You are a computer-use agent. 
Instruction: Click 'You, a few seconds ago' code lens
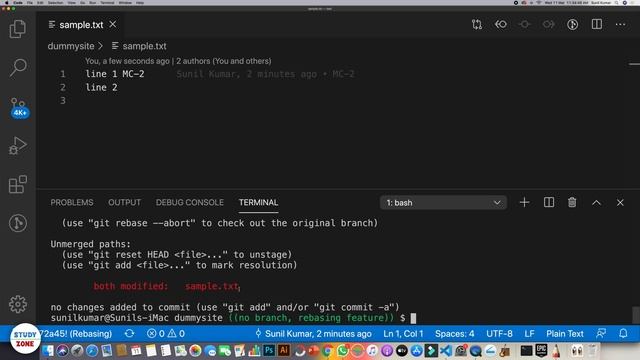[x=127, y=61]
